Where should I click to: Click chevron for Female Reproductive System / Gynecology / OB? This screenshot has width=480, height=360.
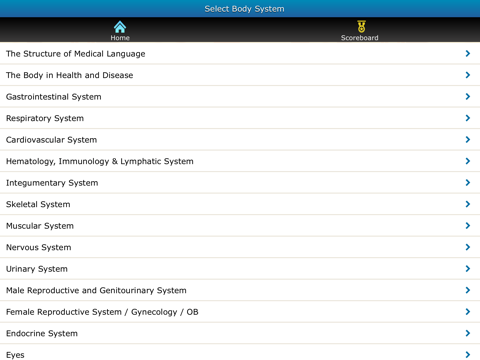pyautogui.click(x=468, y=312)
